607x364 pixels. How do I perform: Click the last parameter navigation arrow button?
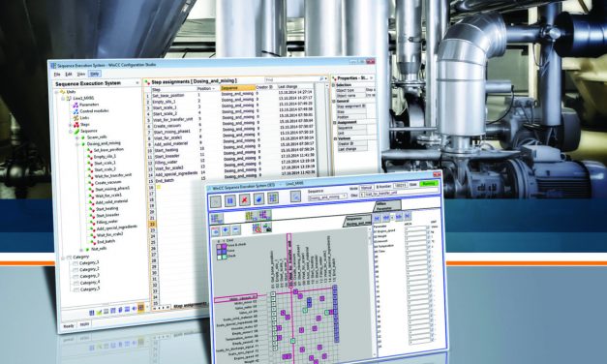(x=408, y=217)
